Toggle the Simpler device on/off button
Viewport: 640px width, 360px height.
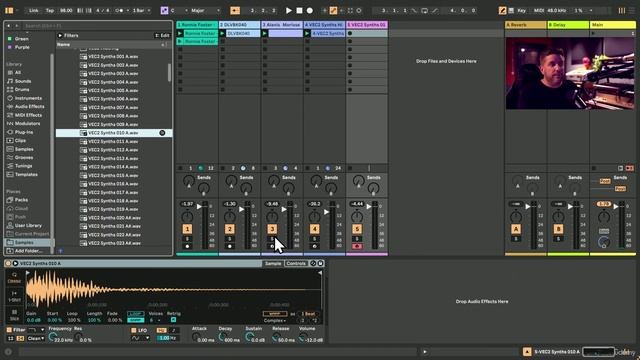tap(8, 264)
